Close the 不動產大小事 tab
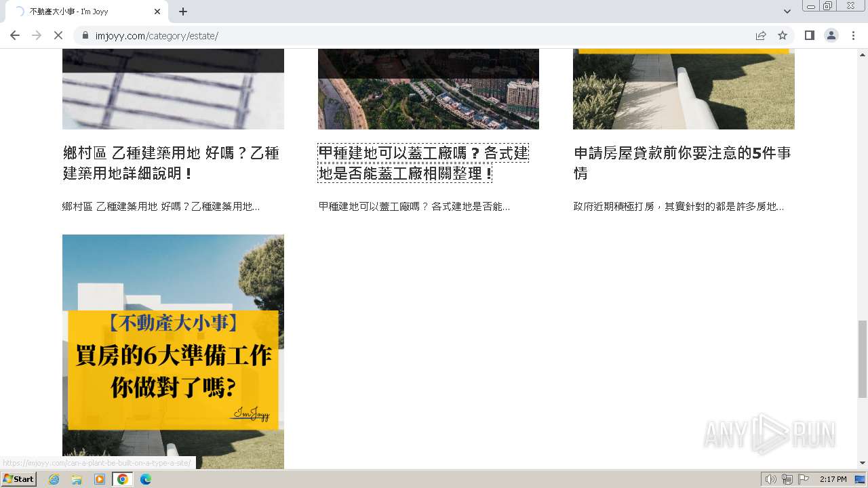Screen dimensions: 868x488 click(157, 12)
